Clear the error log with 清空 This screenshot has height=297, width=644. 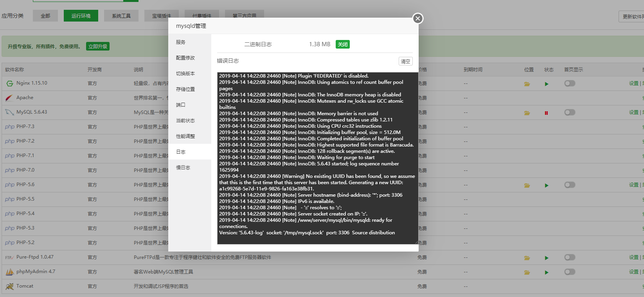coord(406,62)
